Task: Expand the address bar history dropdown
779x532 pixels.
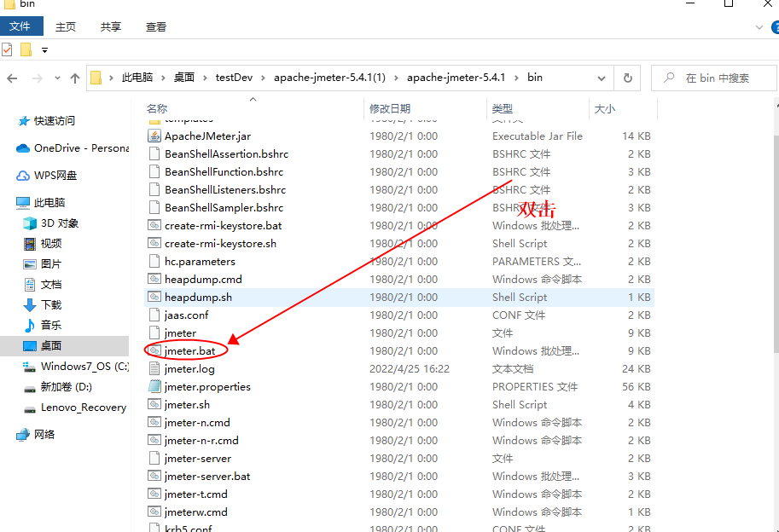Action: coord(602,78)
